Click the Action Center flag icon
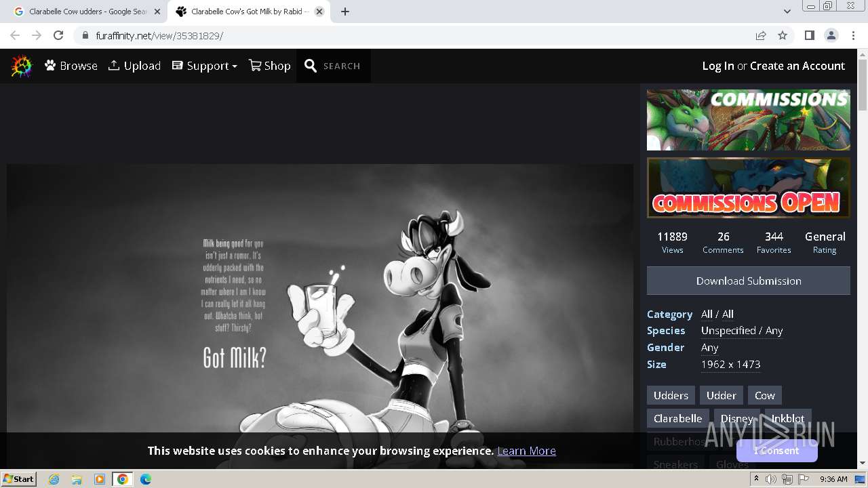 coord(803,479)
